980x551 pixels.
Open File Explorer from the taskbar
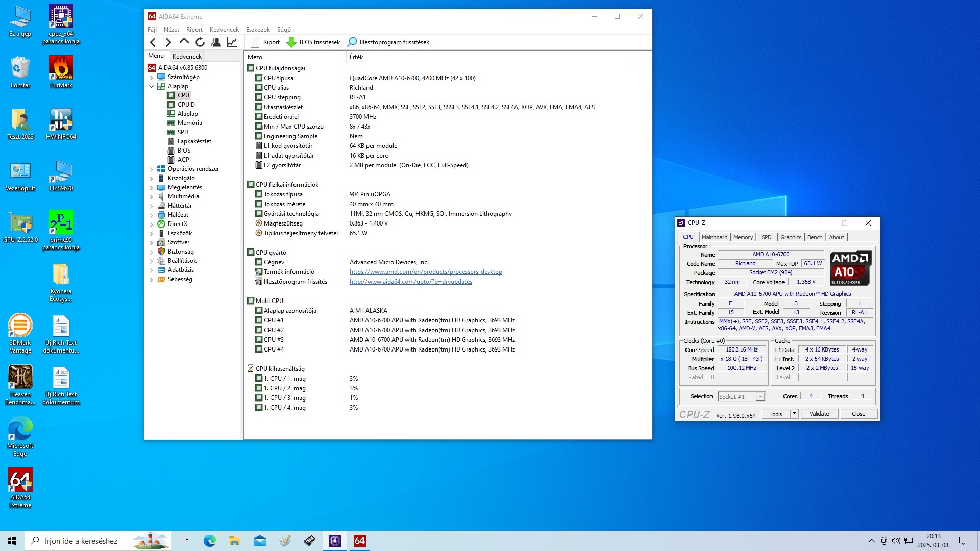234,541
